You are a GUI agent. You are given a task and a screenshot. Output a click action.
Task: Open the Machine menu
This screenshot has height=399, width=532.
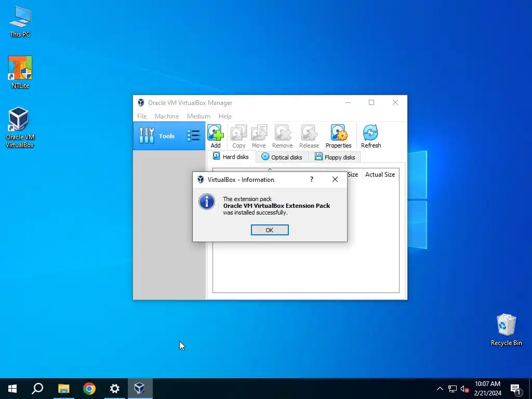click(167, 116)
